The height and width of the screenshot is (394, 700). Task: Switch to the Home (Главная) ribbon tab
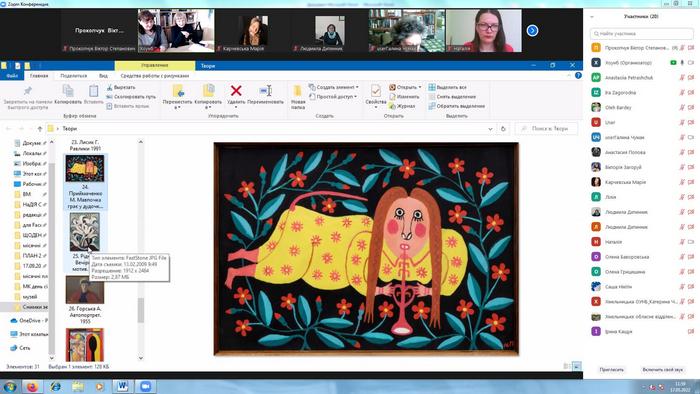tap(39, 76)
